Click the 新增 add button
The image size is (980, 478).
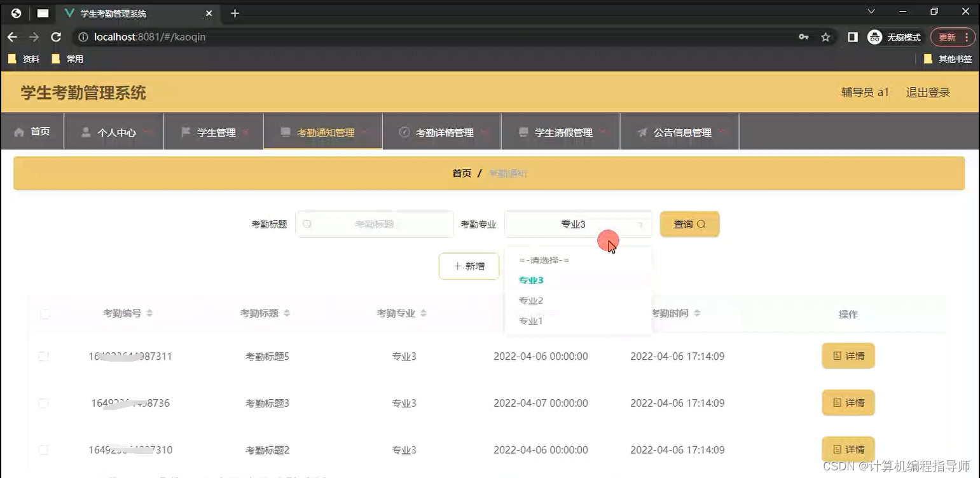pyautogui.click(x=469, y=266)
